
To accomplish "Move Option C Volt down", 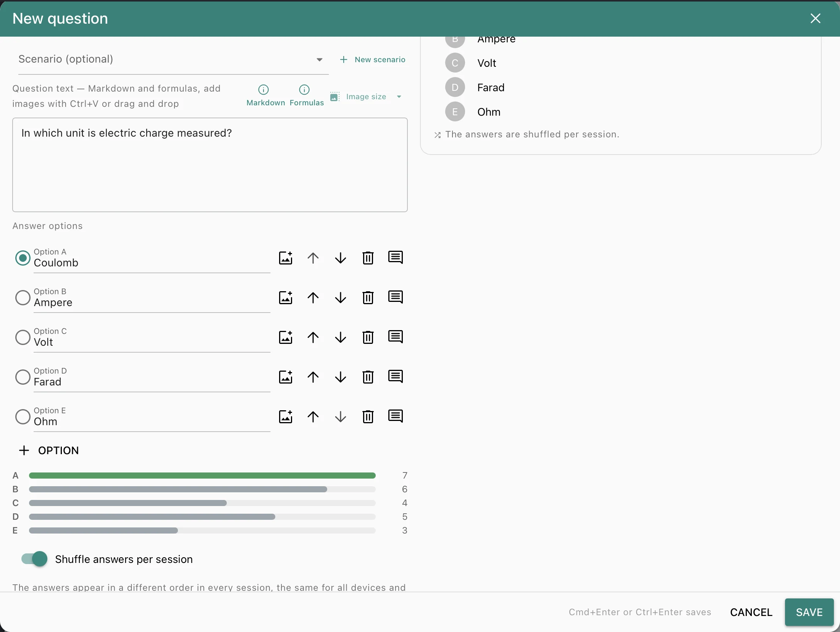I will (x=341, y=337).
